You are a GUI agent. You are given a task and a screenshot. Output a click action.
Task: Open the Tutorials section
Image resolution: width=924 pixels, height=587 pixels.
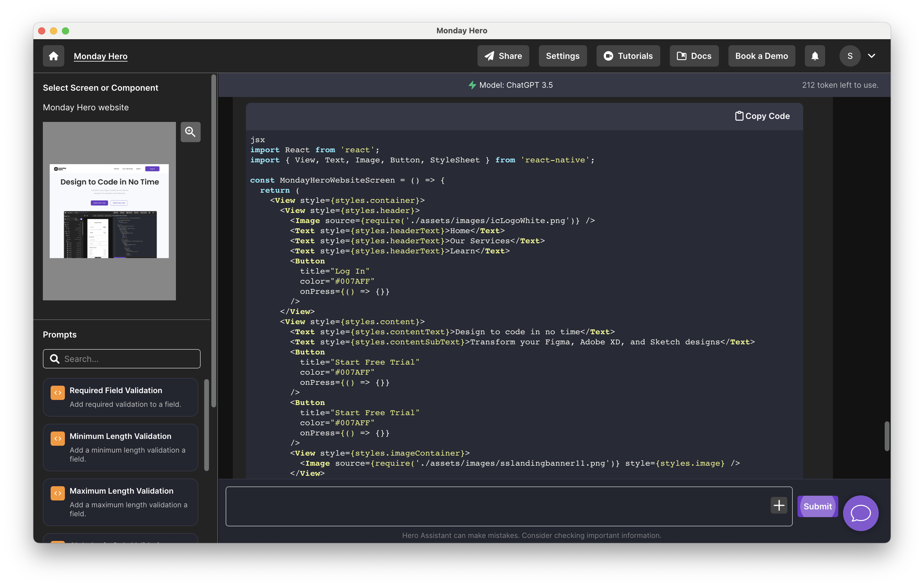tap(628, 56)
